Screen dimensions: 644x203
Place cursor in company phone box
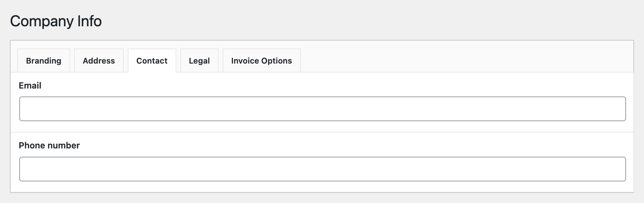(x=323, y=169)
